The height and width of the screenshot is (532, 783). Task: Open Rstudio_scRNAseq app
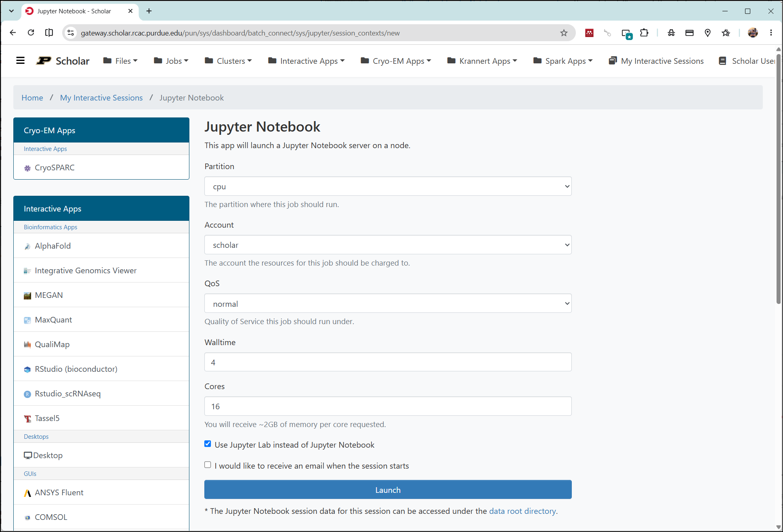[101, 394]
